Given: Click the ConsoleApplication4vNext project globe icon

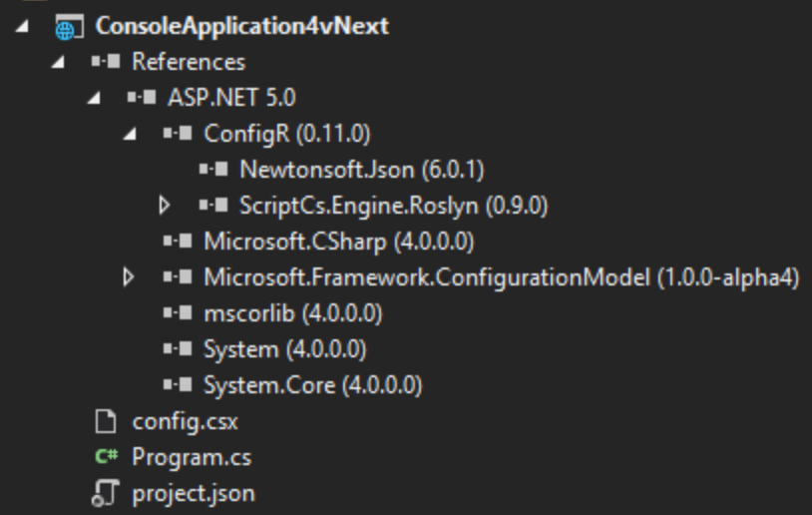Looking at the screenshot, I should tap(69, 28).
